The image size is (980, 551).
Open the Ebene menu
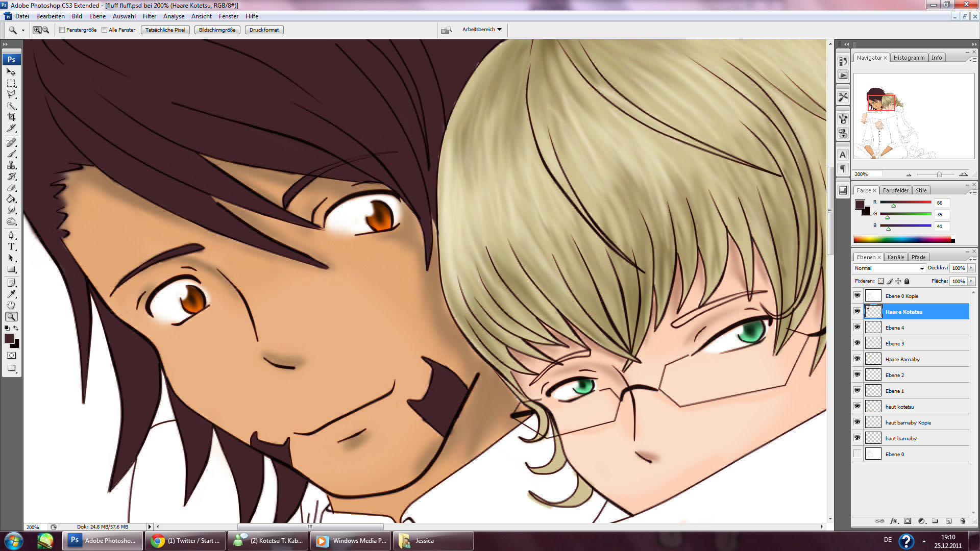(x=97, y=16)
